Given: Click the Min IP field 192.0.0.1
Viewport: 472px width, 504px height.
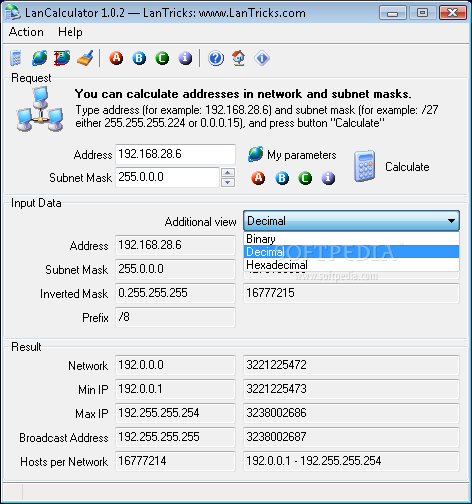Looking at the screenshot, I should coord(176,389).
